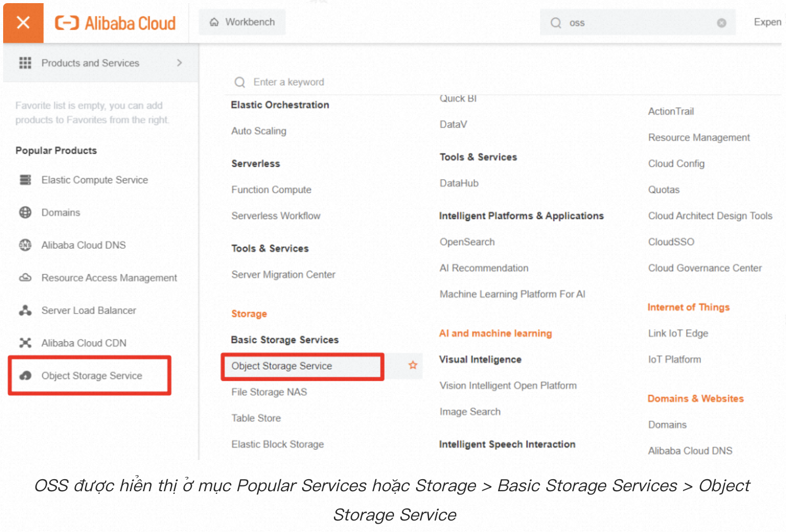Click the Server Load Balancer icon
Image resolution: width=786 pixels, height=532 pixels.
[x=25, y=310]
